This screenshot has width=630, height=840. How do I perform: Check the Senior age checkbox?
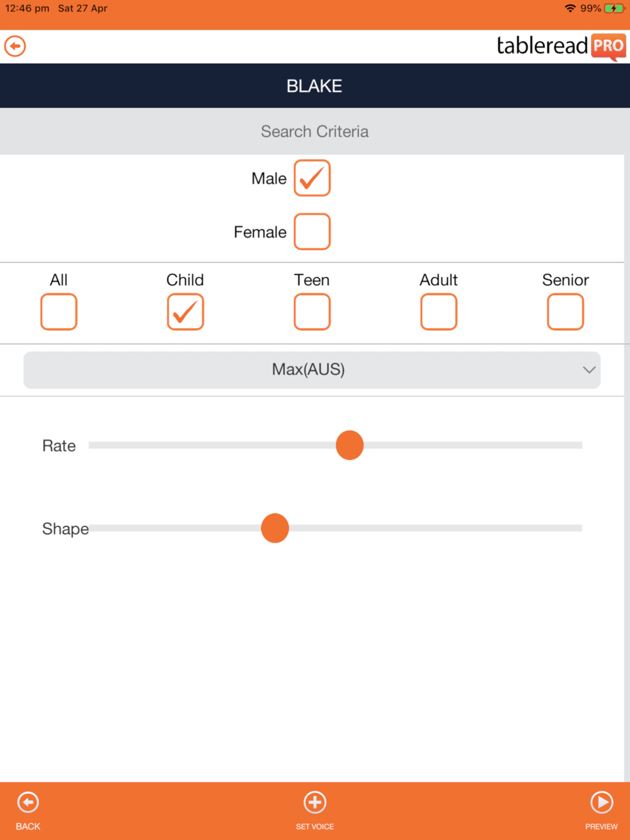point(565,312)
